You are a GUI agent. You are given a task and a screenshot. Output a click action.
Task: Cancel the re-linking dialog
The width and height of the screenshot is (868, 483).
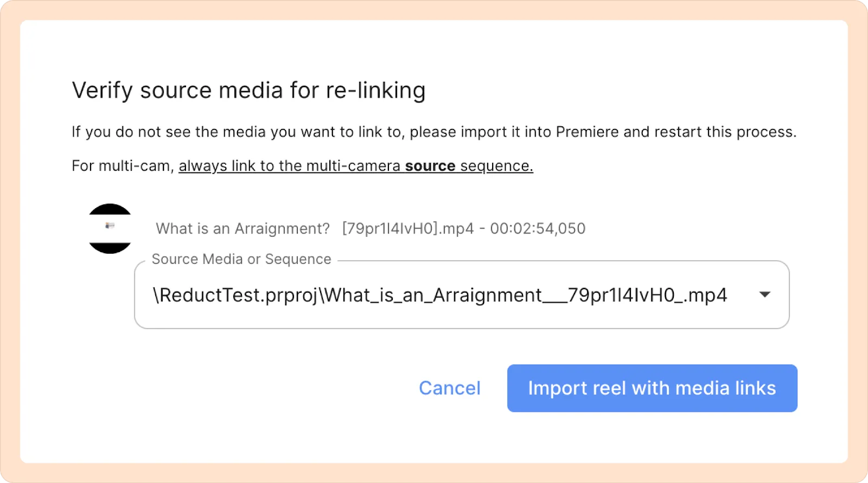449,388
